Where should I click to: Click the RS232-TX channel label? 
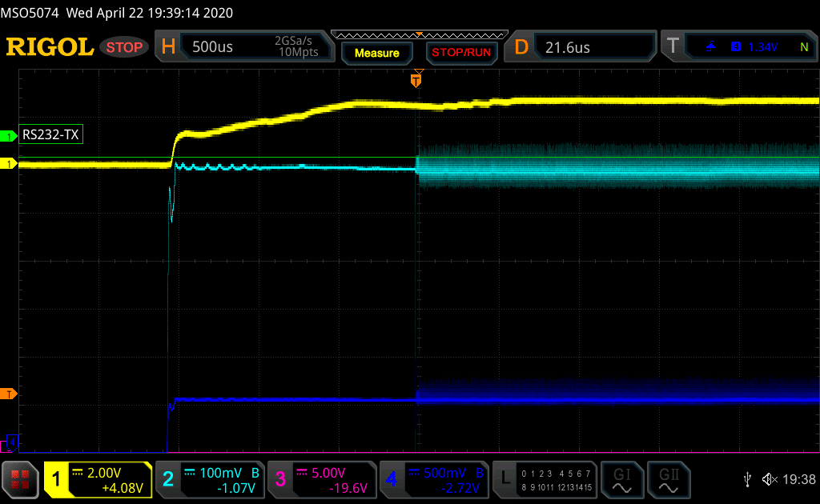point(51,135)
